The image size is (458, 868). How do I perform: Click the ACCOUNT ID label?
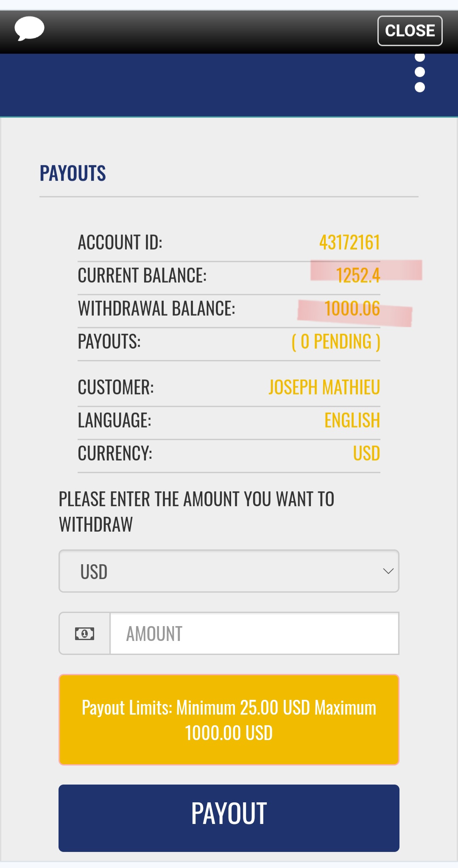pyautogui.click(x=120, y=243)
